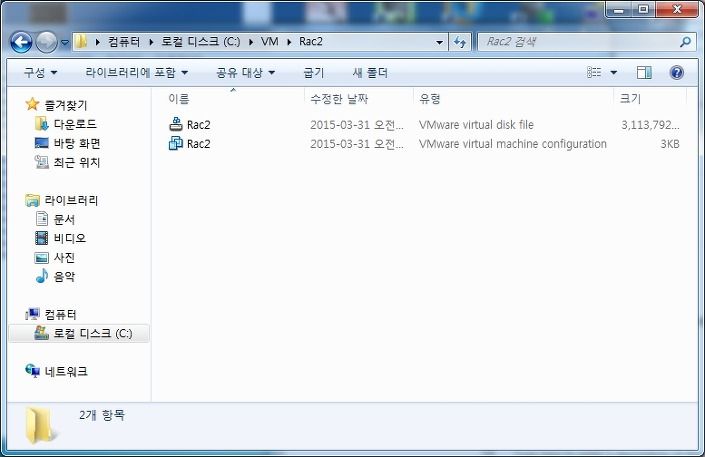This screenshot has height=457, width=705.
Task: Click the 즐겨찾기 star icon
Action: click(x=32, y=104)
